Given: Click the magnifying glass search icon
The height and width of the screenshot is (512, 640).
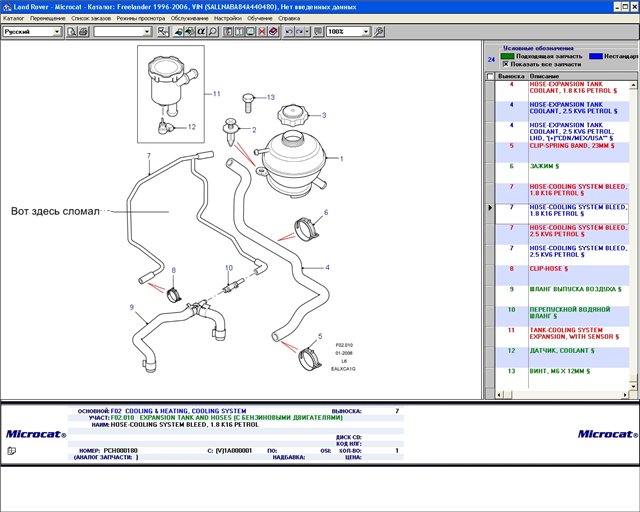Looking at the screenshot, I should click(x=213, y=31).
